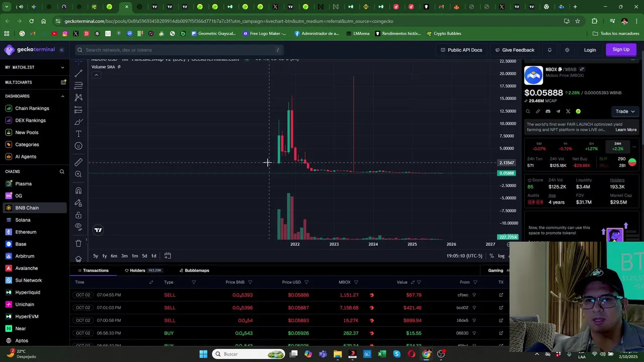Open transaction link for $67.79 sell row
This screenshot has width=644, height=362.
tap(501, 295)
